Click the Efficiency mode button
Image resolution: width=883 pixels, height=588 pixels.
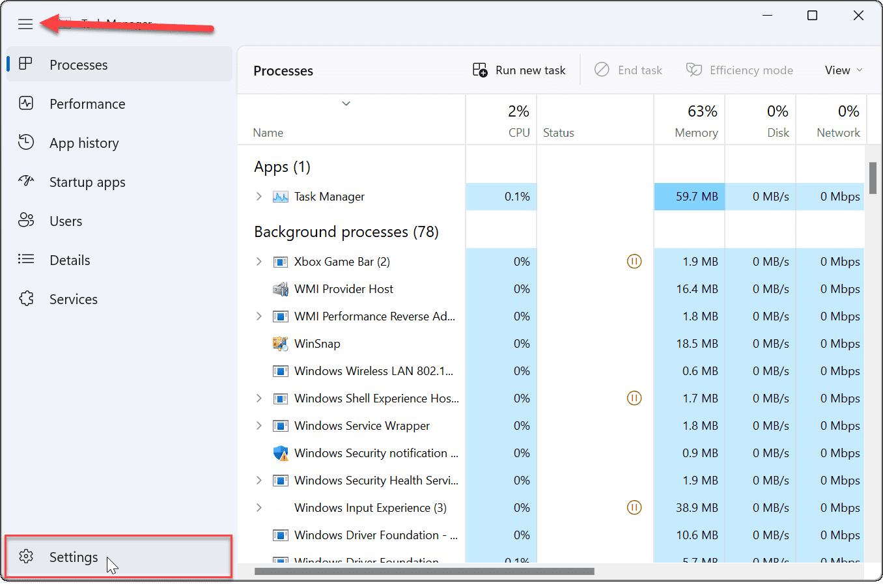point(740,70)
